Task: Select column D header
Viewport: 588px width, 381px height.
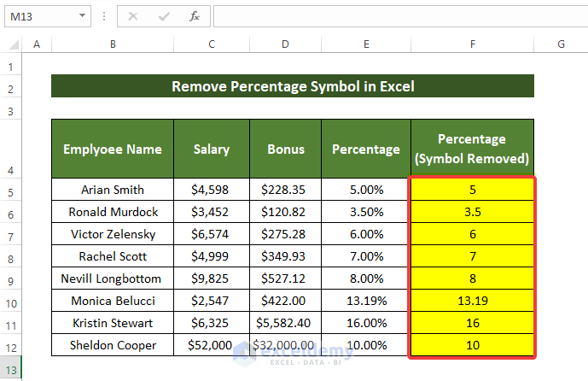Action: click(x=286, y=44)
